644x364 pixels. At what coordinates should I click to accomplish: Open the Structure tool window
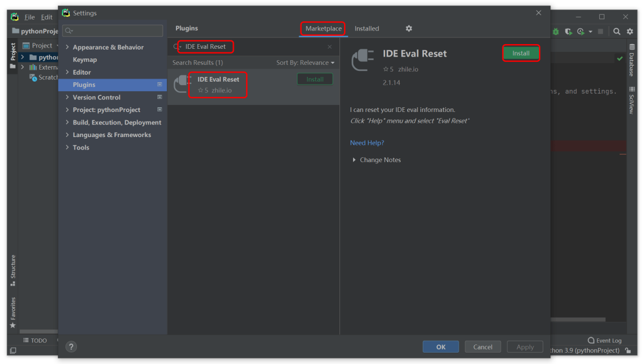pos(13,270)
